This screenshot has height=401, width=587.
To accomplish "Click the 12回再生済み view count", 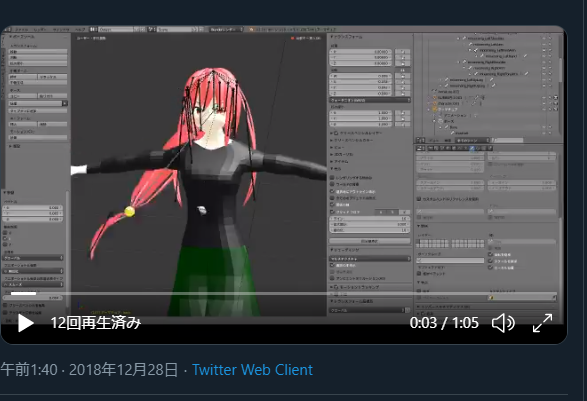I will tap(96, 323).
